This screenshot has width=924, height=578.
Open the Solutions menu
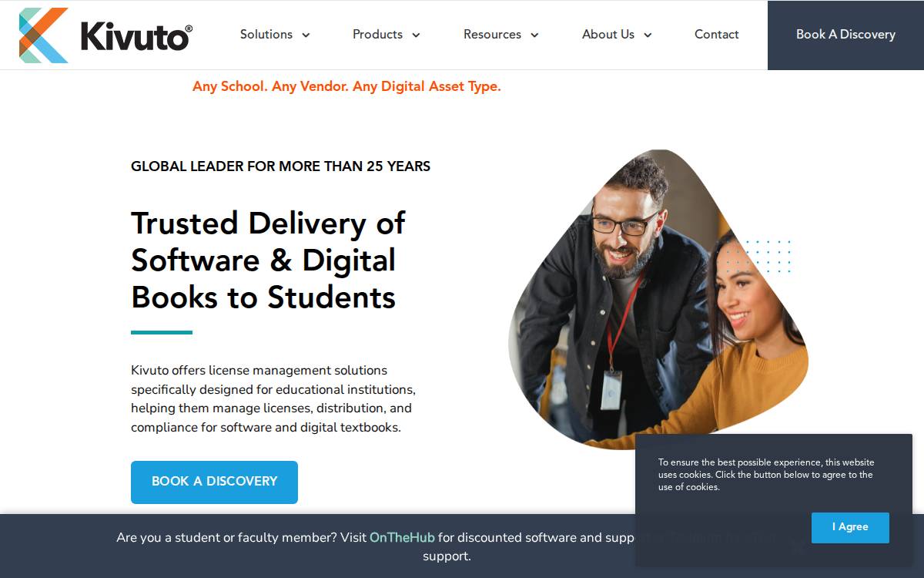pyautogui.click(x=266, y=35)
